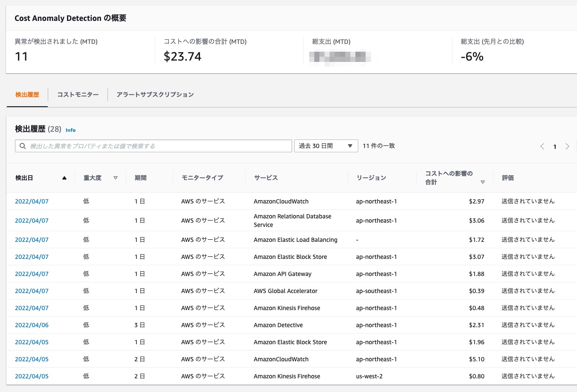The height and width of the screenshot is (392, 577).
Task: Click page number 1 in pagination
Action: coord(554,147)
